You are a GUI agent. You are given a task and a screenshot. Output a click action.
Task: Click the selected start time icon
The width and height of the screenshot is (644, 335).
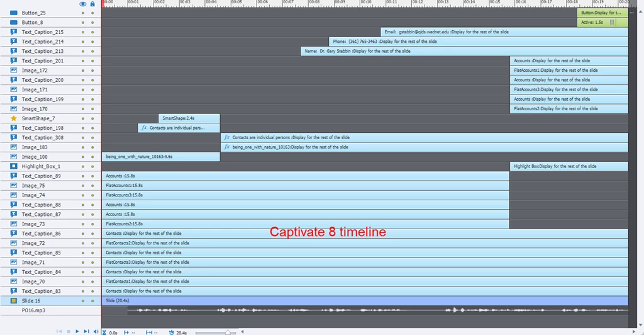click(x=126, y=332)
